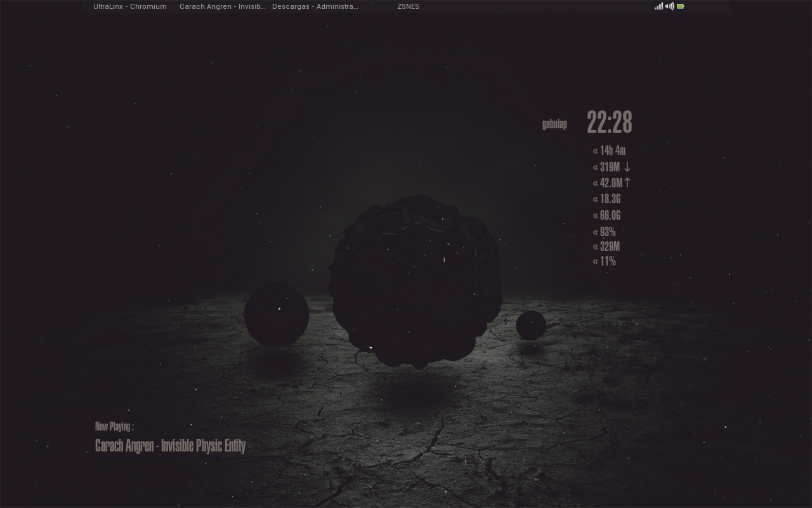812x508 pixels.
Task: Click the gabolap hostname label
Action: (554, 124)
